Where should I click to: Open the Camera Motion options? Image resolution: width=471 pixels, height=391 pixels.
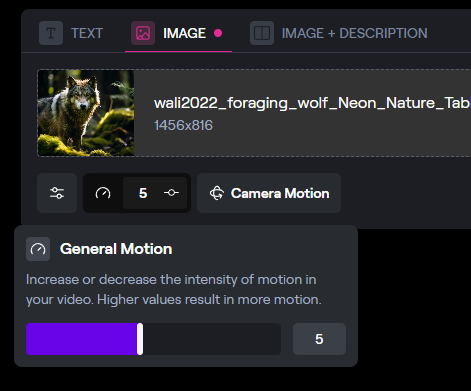tap(269, 193)
